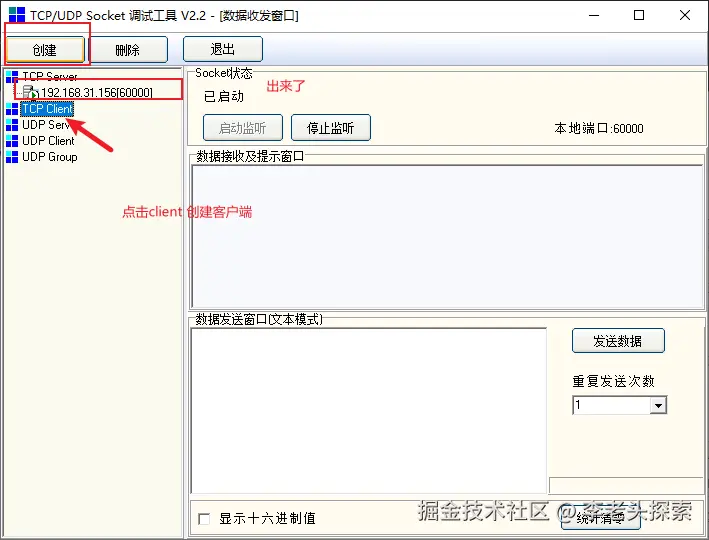Select the UDP Group tree node

(x=49, y=157)
